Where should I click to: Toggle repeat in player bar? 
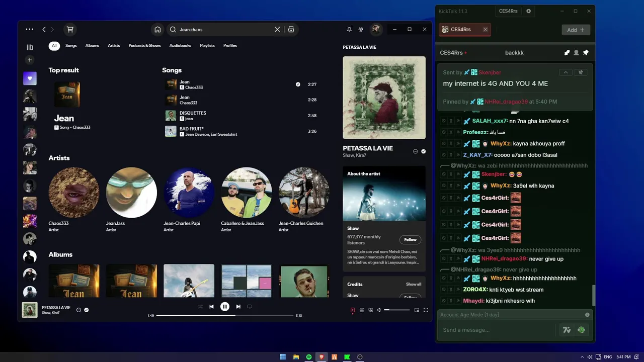249,306
